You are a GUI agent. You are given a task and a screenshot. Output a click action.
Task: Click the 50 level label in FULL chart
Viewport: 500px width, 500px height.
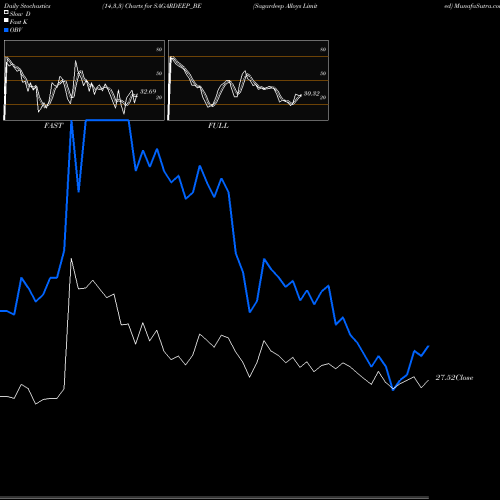coord(323,73)
